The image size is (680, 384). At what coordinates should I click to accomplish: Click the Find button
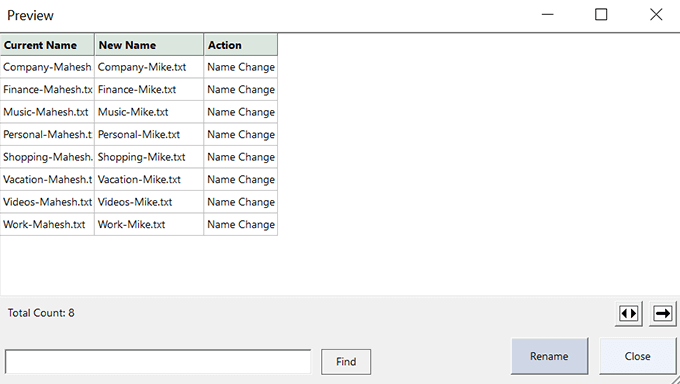[346, 361]
